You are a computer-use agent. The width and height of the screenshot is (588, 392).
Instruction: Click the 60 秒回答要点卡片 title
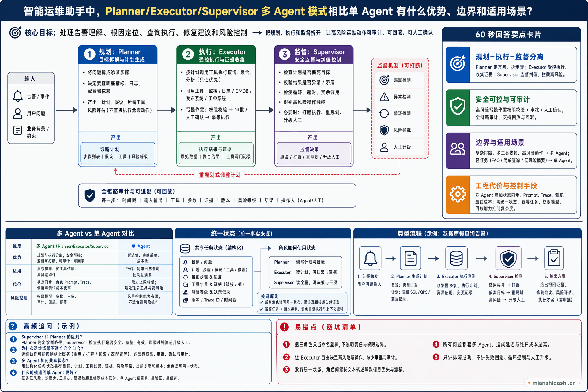[x=508, y=34]
